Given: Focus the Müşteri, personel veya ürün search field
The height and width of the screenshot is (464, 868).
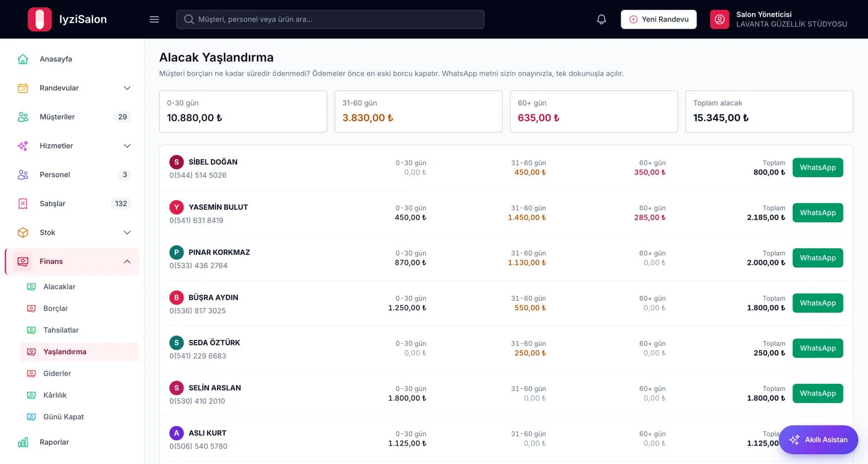Looking at the screenshot, I should pyautogui.click(x=330, y=20).
